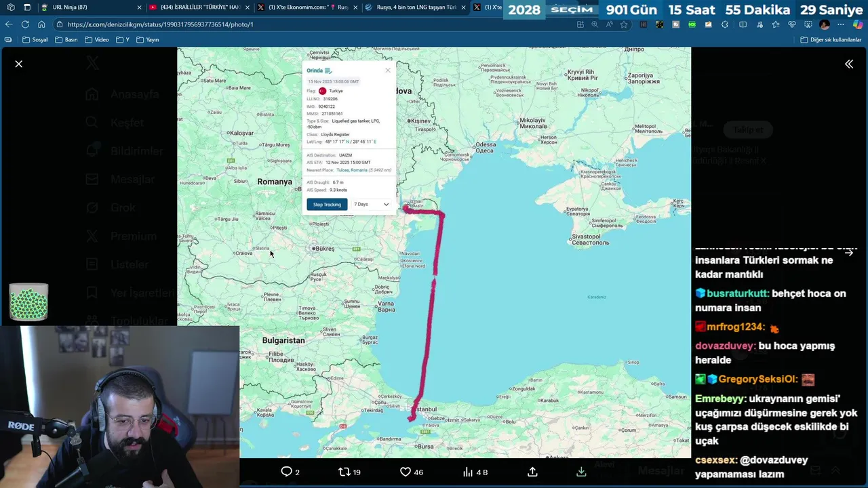Close the (434) İSRAİLLİLER YouTube tab
868x488 pixels.
click(247, 7)
